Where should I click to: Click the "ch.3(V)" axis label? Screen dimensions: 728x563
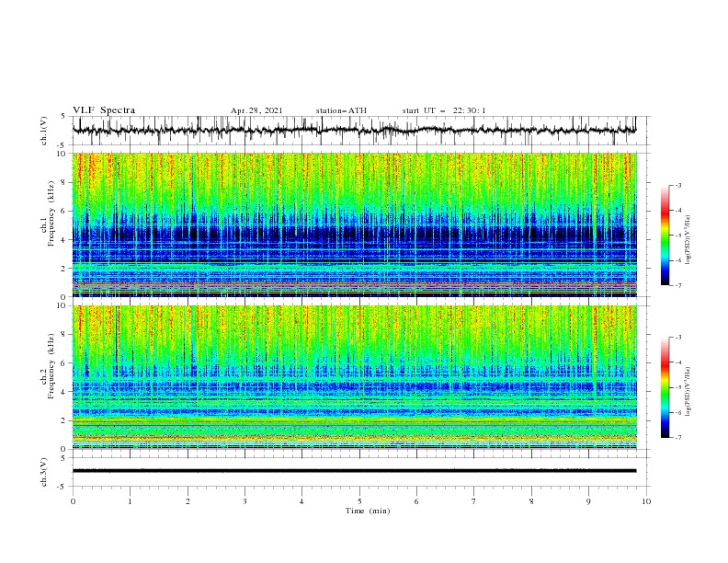click(44, 472)
